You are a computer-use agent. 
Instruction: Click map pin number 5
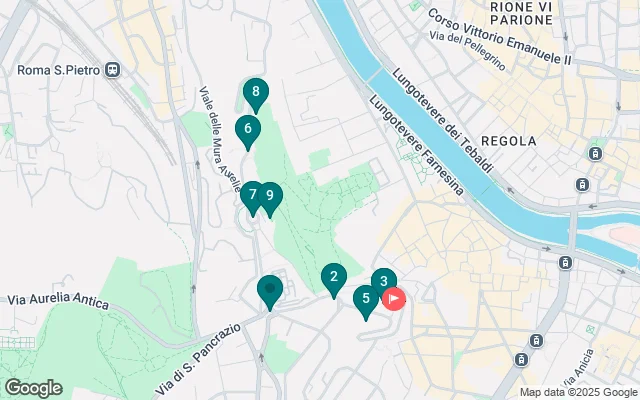click(x=366, y=300)
